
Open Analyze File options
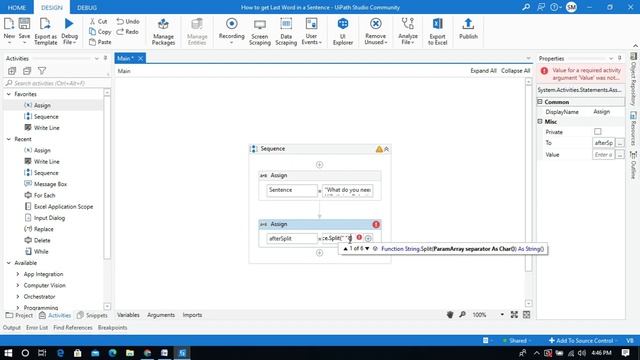[x=407, y=31]
